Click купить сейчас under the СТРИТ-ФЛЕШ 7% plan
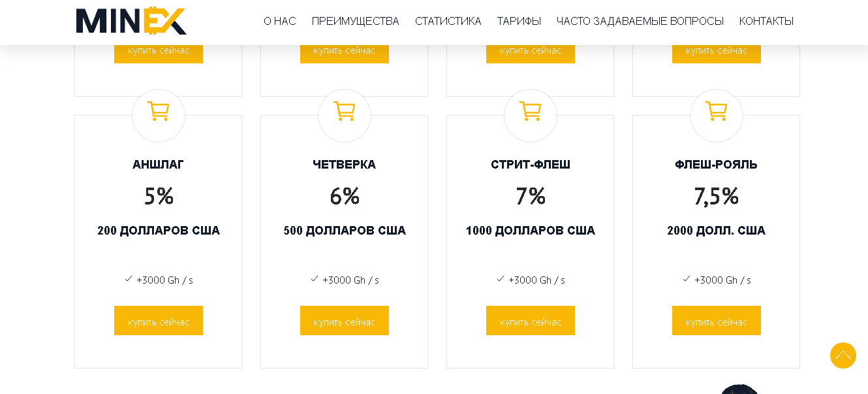The height and width of the screenshot is (394, 868). tap(531, 320)
